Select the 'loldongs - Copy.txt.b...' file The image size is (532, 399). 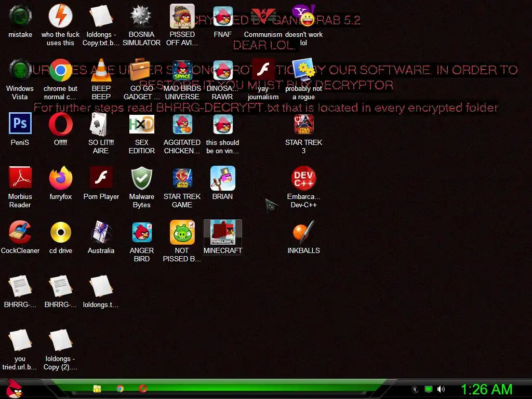[x=101, y=16]
